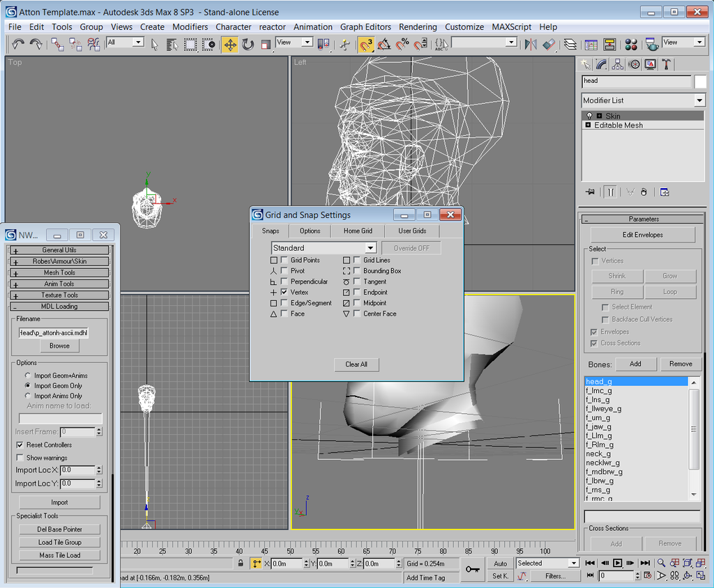Click the Mirror tool icon
Screen dimensions: 714x588
click(531, 45)
